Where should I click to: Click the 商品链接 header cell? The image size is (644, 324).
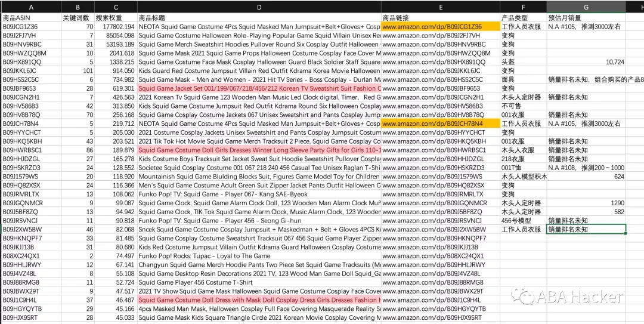440,18
